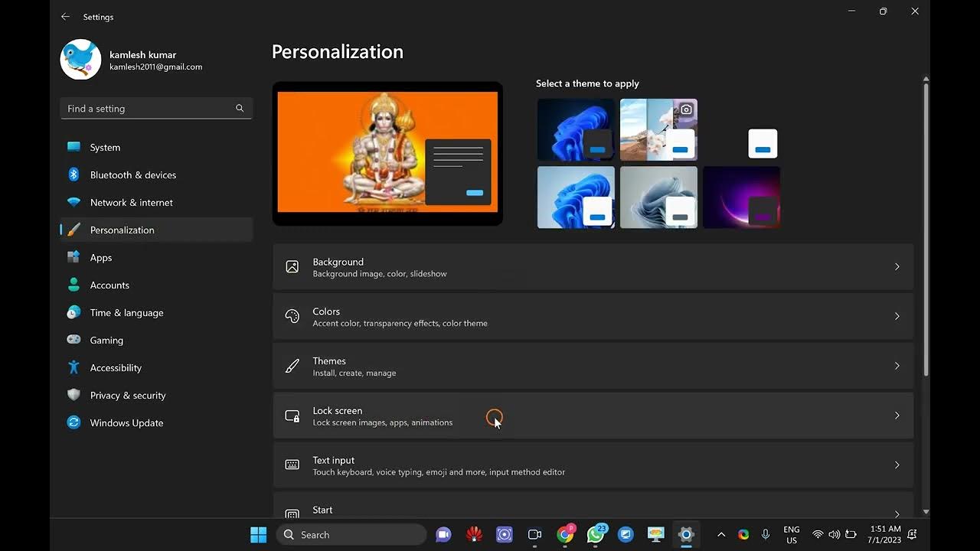Click the microphone tray icon

pyautogui.click(x=766, y=535)
